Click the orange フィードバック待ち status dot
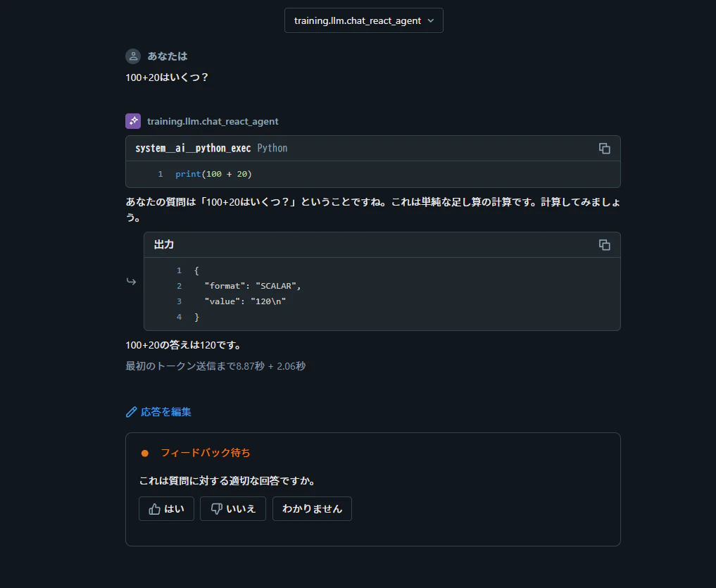This screenshot has height=588, width=716. coord(145,453)
